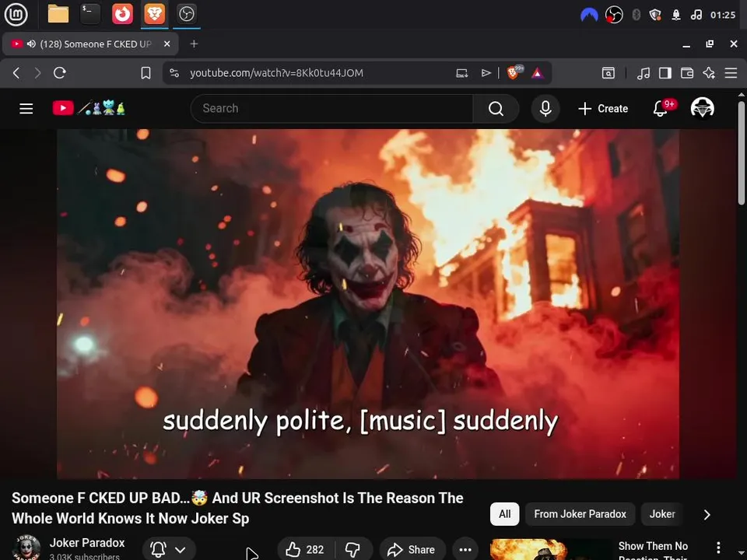Close the Someone F CKED UP tab
Screen dimensions: 747x560
click(167, 44)
